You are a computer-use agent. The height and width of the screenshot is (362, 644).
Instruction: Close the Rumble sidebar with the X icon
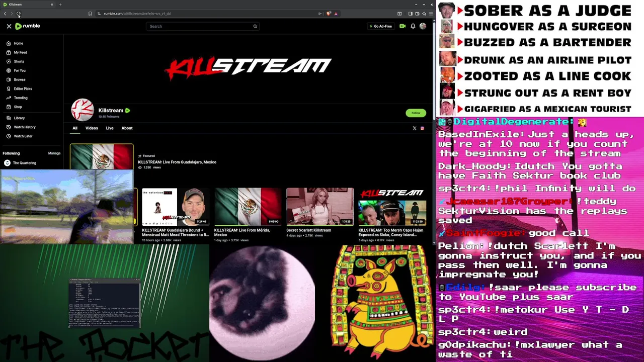click(9, 26)
